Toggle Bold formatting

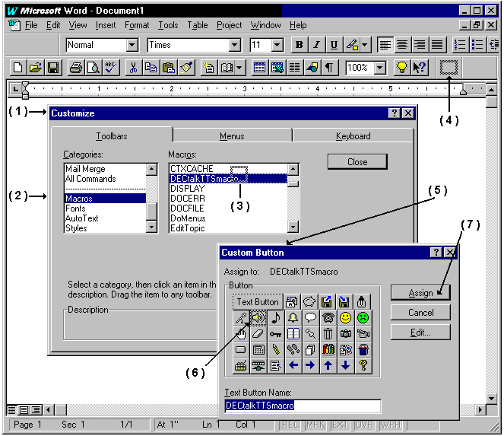[x=300, y=45]
